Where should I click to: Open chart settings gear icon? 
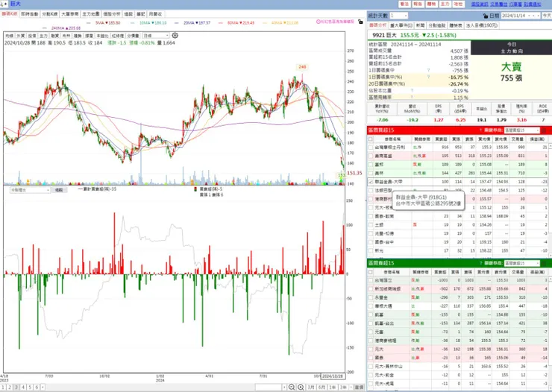point(175,36)
